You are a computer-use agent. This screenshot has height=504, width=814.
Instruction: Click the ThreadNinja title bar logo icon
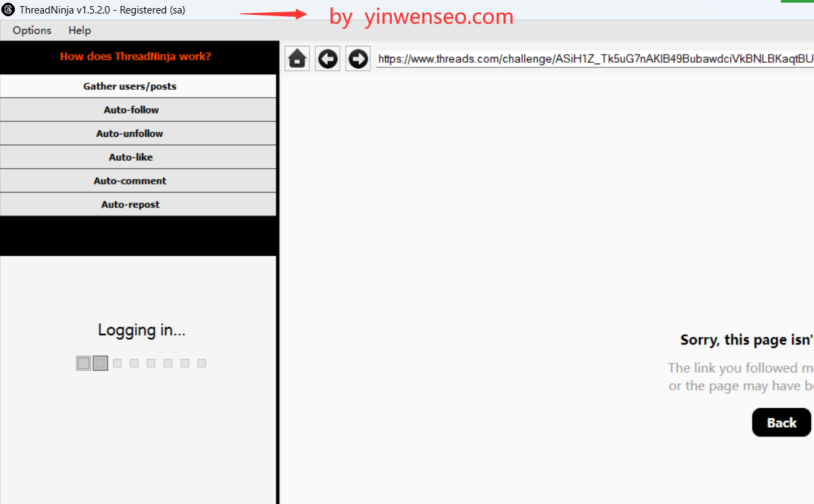(x=9, y=10)
